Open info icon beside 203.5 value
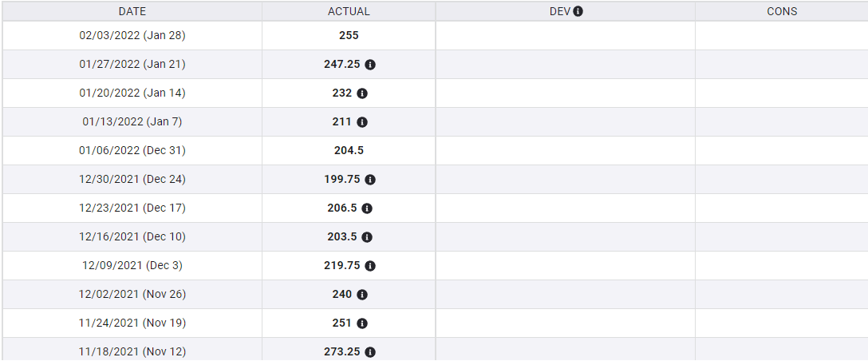868x361 pixels. click(367, 237)
